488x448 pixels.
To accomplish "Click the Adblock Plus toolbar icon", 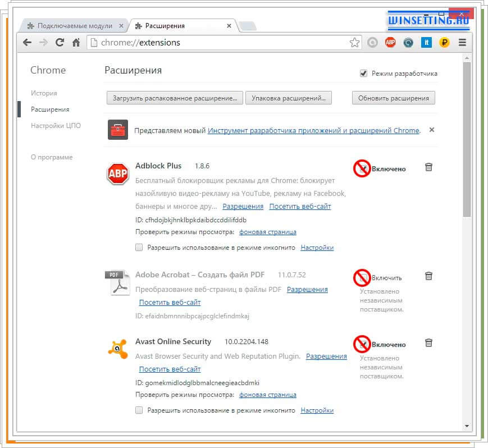I will click(x=390, y=42).
